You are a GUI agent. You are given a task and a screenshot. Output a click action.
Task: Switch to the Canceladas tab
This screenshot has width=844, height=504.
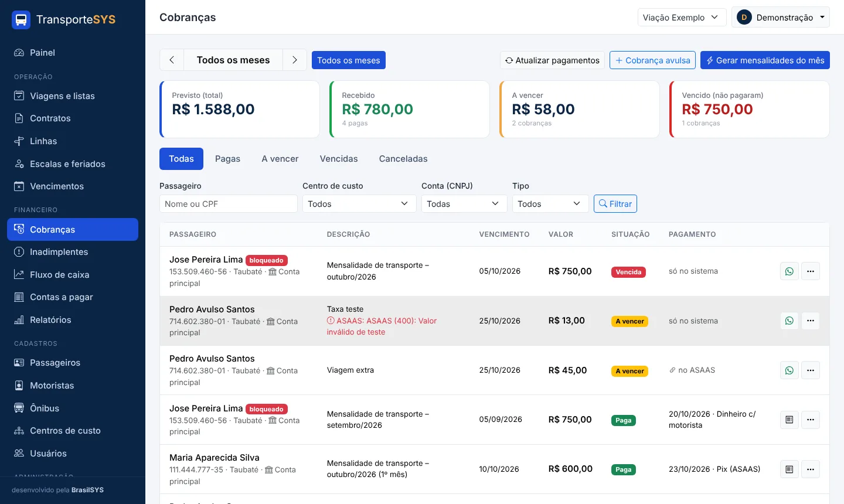403,159
